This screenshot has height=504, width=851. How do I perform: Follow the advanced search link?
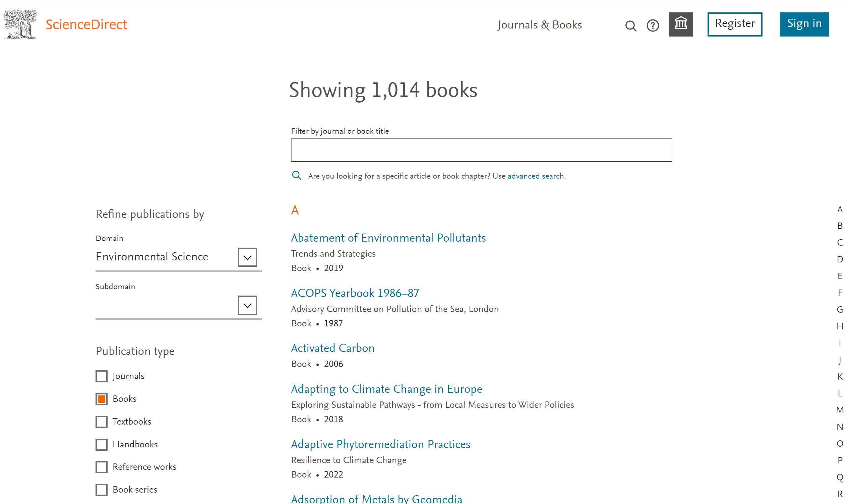(x=536, y=176)
